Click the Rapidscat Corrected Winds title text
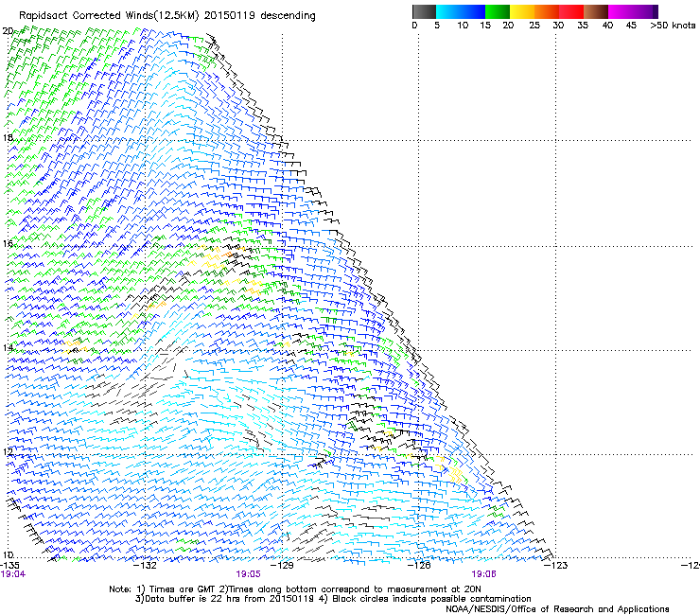The height and width of the screenshot is (615, 700). pos(167,16)
